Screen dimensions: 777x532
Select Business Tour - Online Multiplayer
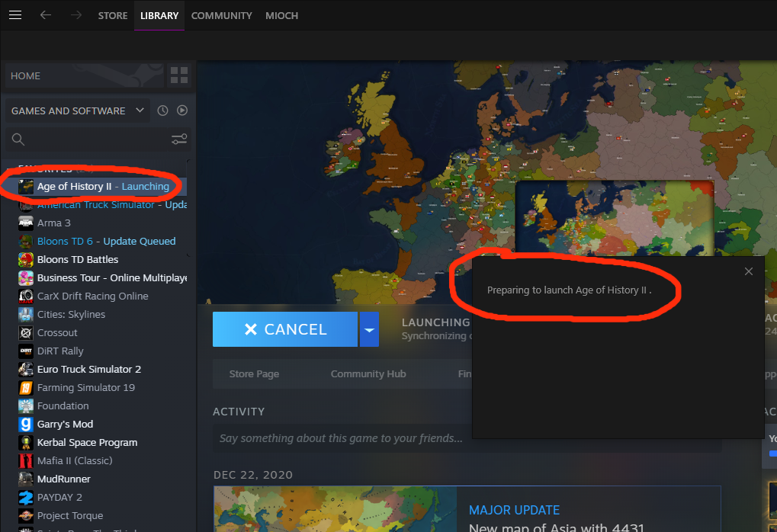click(x=112, y=278)
